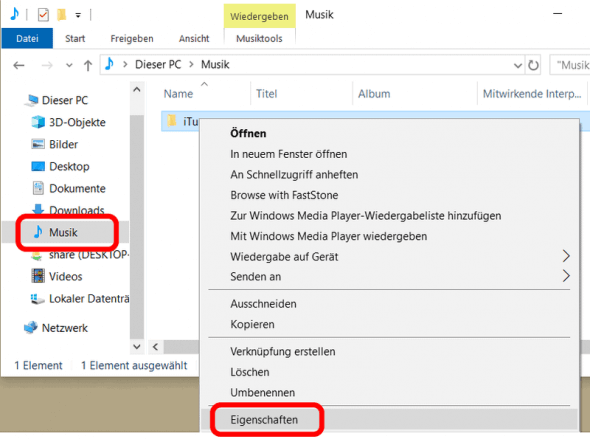Select the share (DESKTOP) network location
The height and width of the screenshot is (439, 590).
89,255
